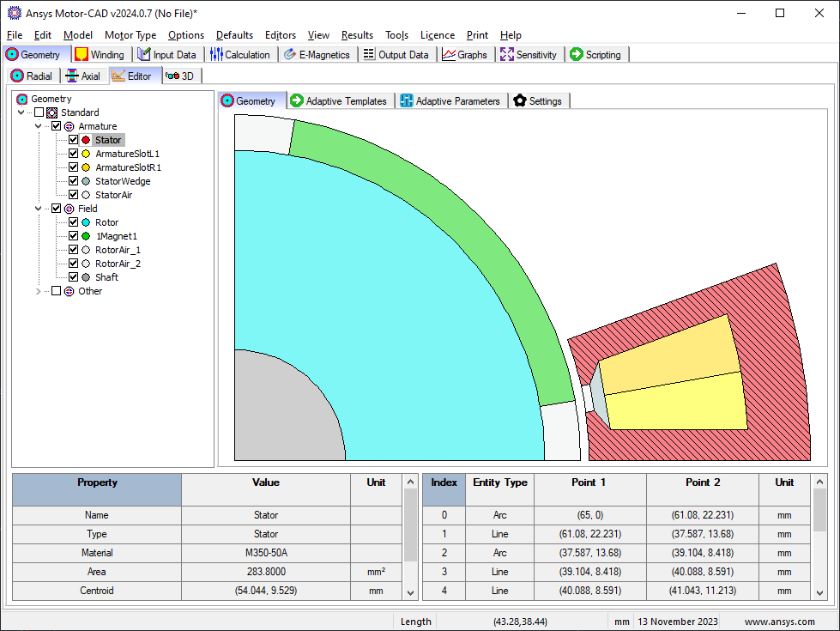Click the Settings gear icon
The height and width of the screenshot is (631, 840).
point(520,100)
